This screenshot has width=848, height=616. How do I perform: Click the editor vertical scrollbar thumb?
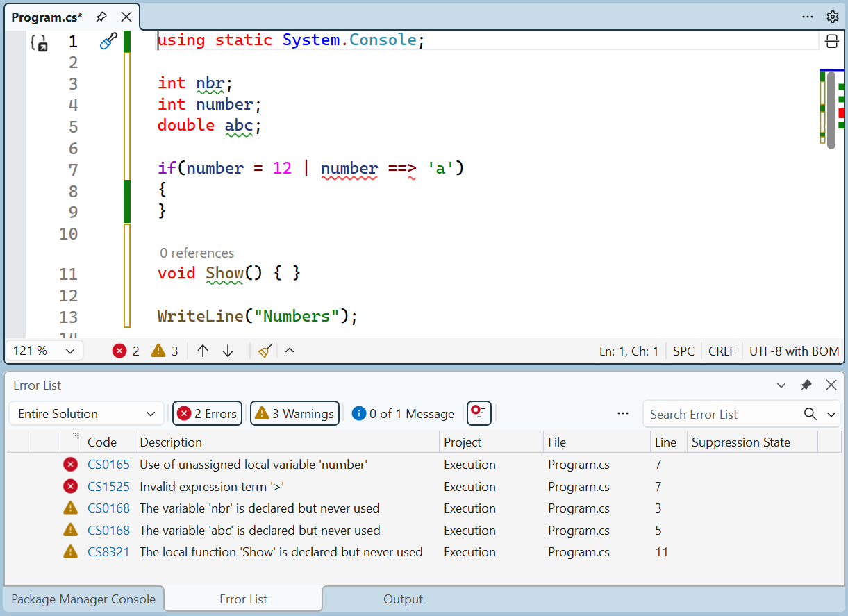pos(831,110)
